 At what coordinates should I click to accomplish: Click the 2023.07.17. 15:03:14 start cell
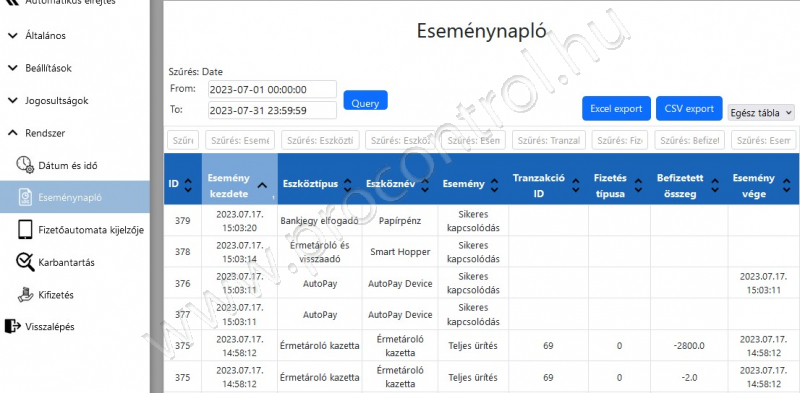click(x=240, y=252)
